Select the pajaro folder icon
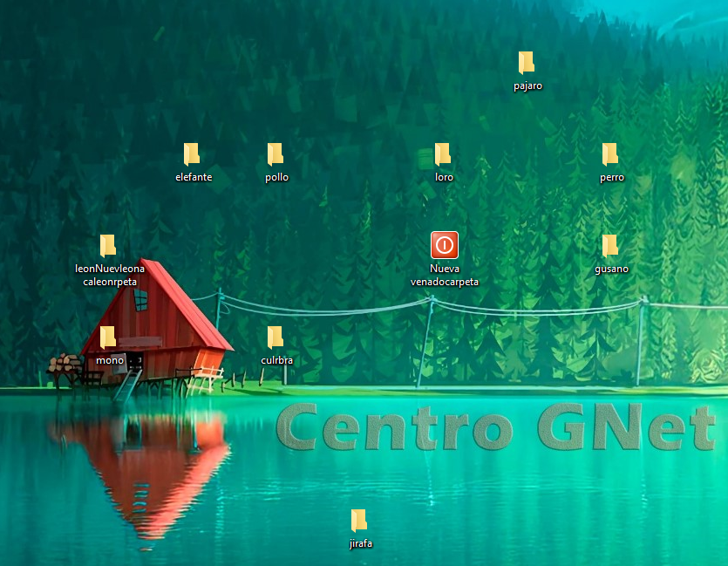 tap(526, 63)
